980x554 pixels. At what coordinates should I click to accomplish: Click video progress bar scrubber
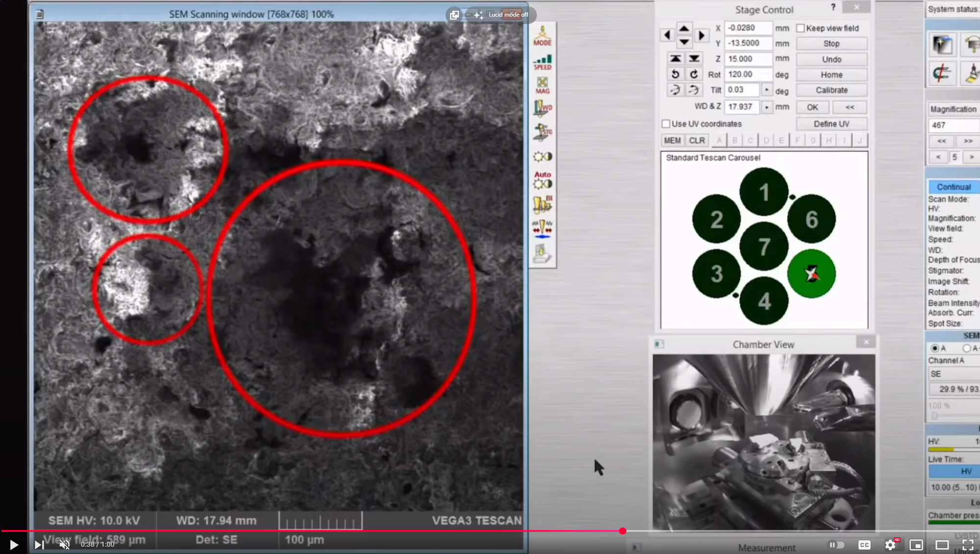622,531
